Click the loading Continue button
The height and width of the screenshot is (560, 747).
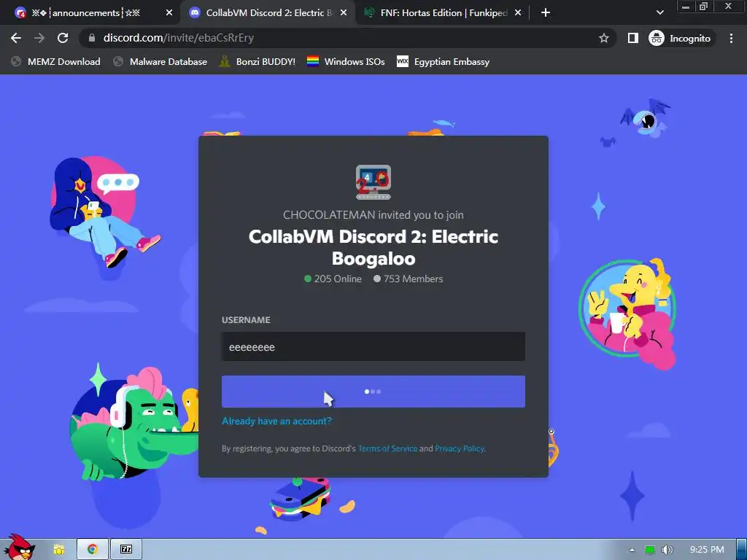click(373, 392)
